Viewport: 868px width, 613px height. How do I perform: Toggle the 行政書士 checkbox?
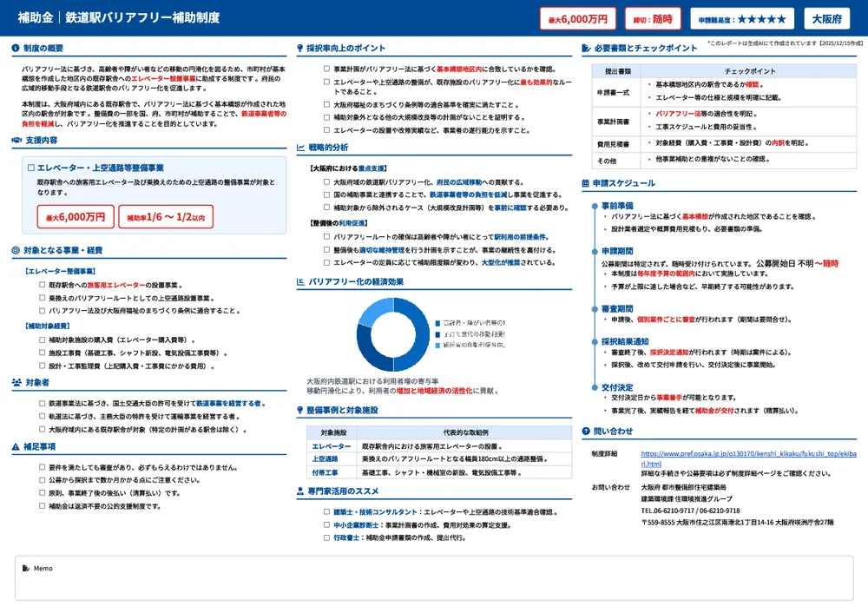coord(325,537)
